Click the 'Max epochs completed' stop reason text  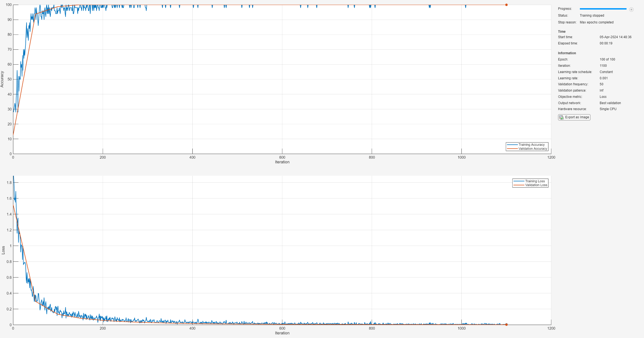[x=597, y=22]
